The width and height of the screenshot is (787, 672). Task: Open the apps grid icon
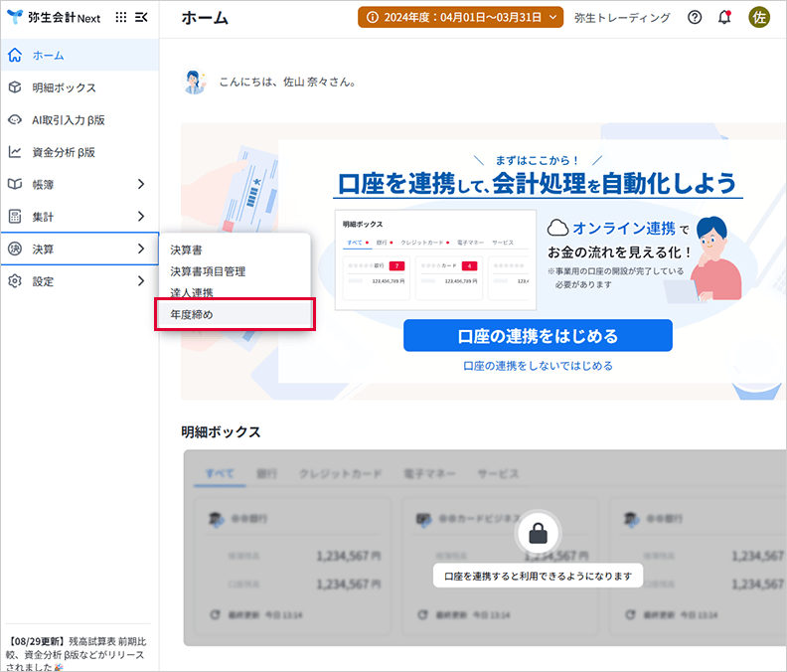[x=121, y=17]
